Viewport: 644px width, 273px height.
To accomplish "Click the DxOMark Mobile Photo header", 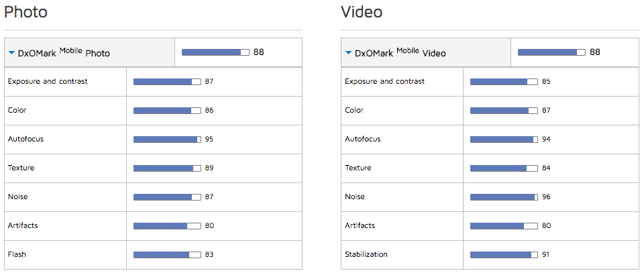I will tap(64, 52).
